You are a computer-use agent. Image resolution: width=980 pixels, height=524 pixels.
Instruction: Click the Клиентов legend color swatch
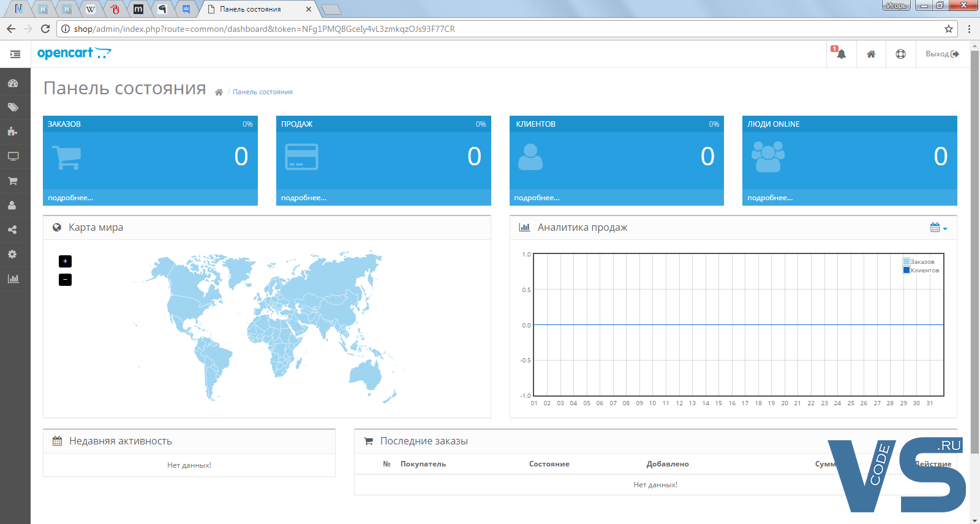(907, 270)
